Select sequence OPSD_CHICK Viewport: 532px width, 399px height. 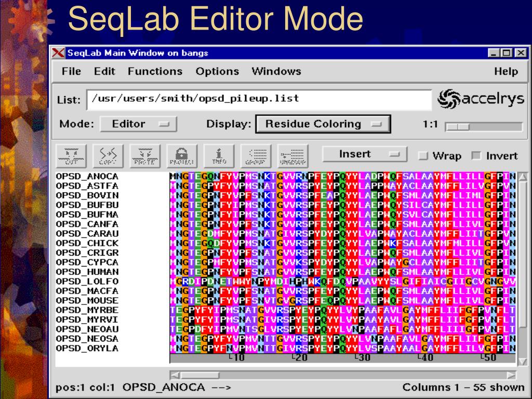pyautogui.click(x=87, y=243)
